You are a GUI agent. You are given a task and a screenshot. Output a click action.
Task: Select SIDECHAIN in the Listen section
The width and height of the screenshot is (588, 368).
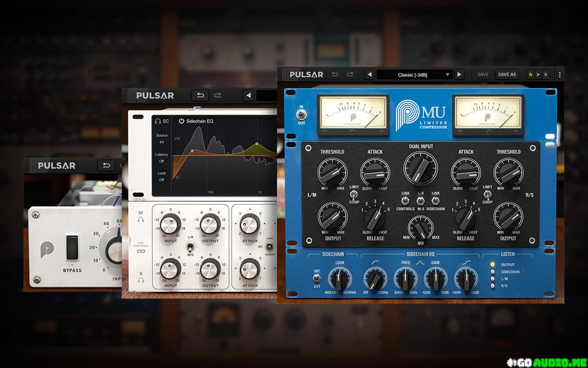[x=493, y=272]
